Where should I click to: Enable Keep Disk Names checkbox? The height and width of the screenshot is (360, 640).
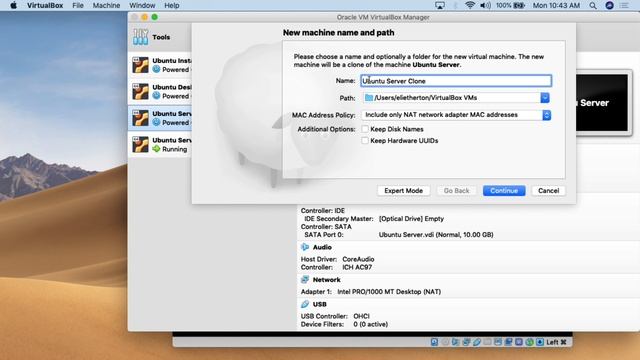(x=365, y=129)
